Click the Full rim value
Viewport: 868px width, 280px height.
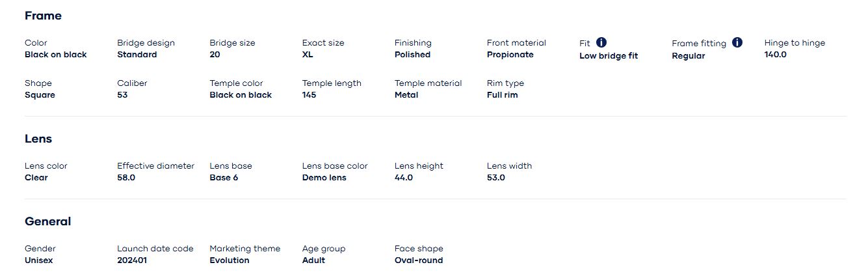(x=503, y=95)
